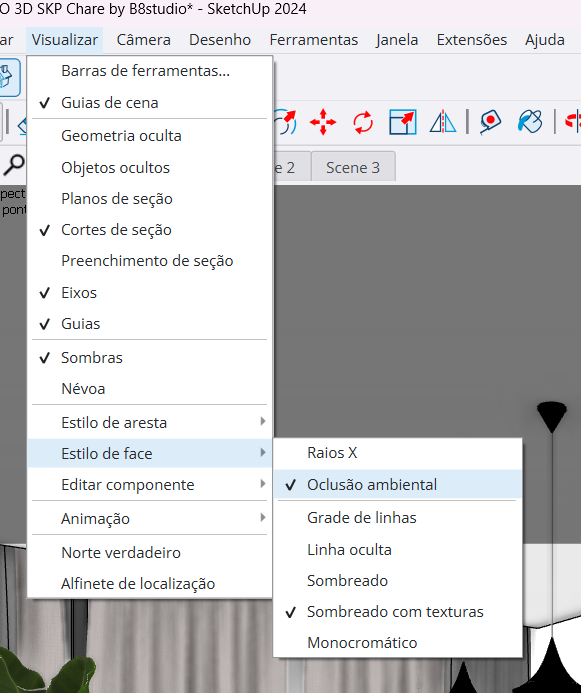The image size is (581, 693).
Task: Open the Ferramentas menu
Action: tap(314, 40)
